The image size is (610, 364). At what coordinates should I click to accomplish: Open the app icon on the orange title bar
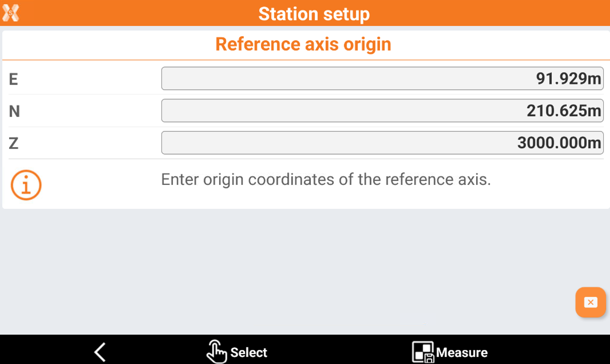11,12
